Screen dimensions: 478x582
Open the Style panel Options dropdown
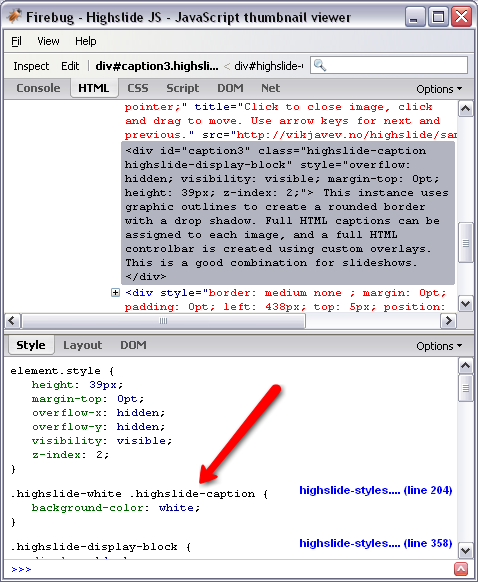[439, 346]
